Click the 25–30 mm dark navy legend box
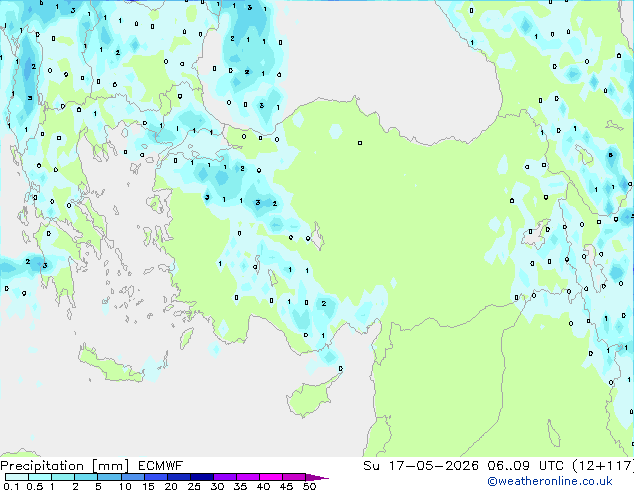634x490 pixels. click(202, 477)
